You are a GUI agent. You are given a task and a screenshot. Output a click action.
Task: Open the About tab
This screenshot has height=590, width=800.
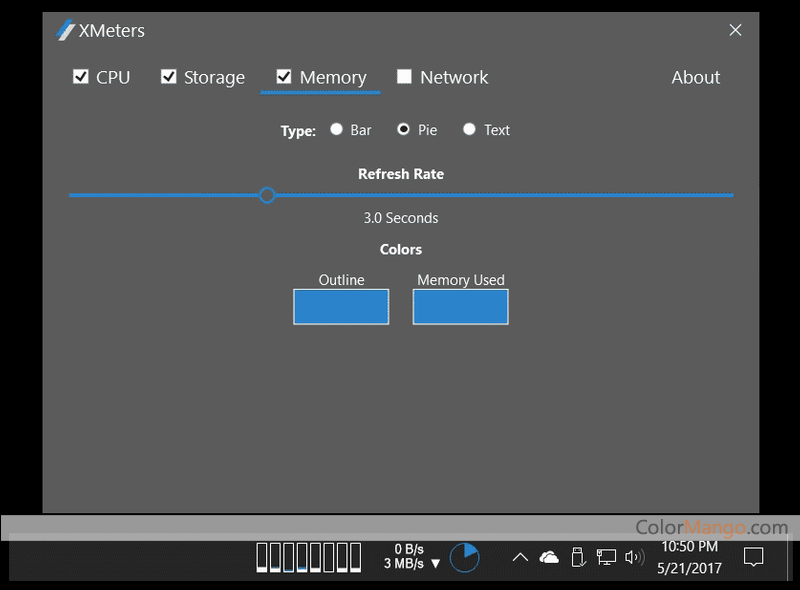(x=695, y=78)
